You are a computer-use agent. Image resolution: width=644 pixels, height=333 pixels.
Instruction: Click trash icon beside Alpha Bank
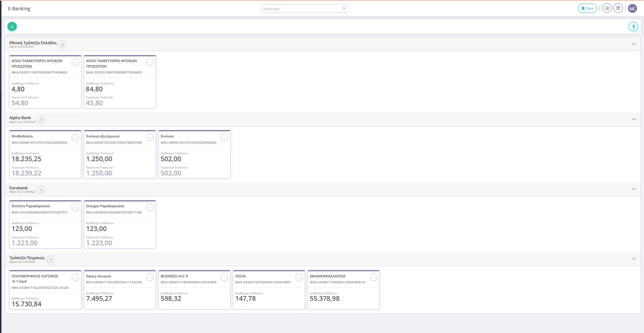tap(41, 119)
